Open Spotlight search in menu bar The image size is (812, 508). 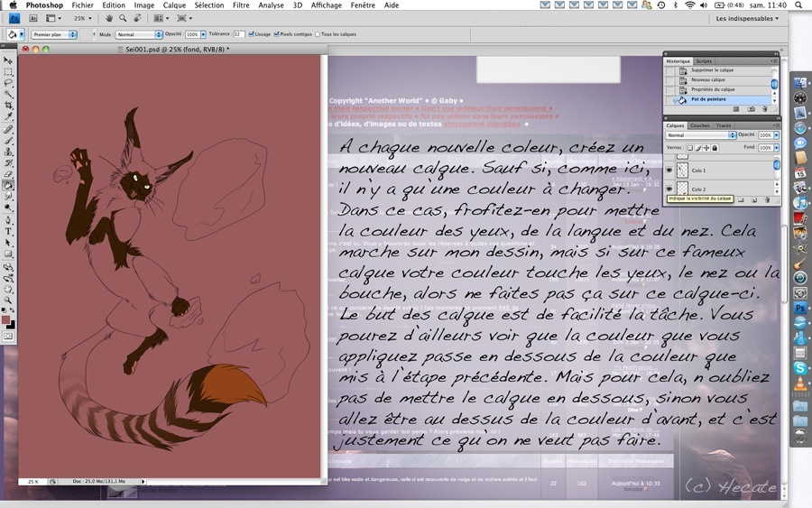798,5
